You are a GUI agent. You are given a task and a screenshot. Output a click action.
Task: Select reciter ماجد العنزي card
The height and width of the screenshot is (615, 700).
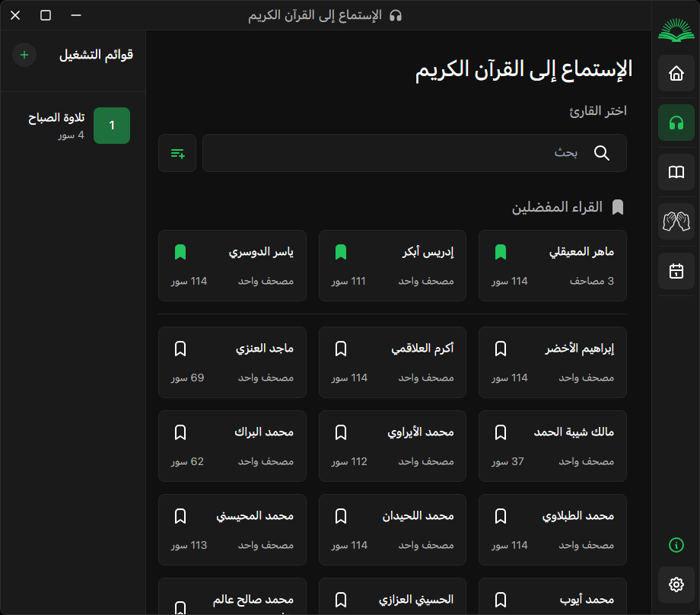pos(232,362)
